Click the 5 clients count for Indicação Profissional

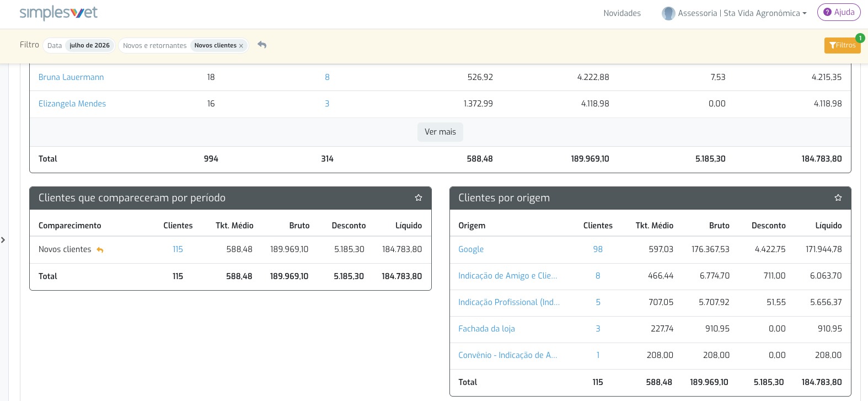point(598,302)
